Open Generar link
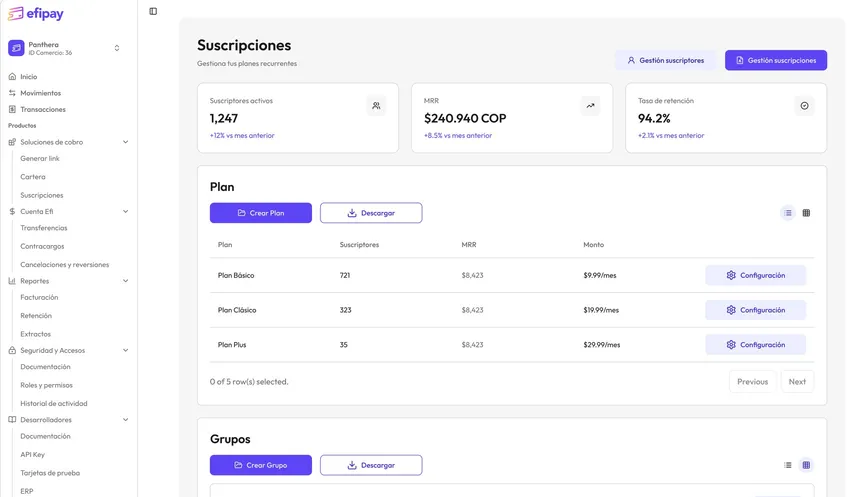Image resolution: width=864 pixels, height=497 pixels. 40,159
